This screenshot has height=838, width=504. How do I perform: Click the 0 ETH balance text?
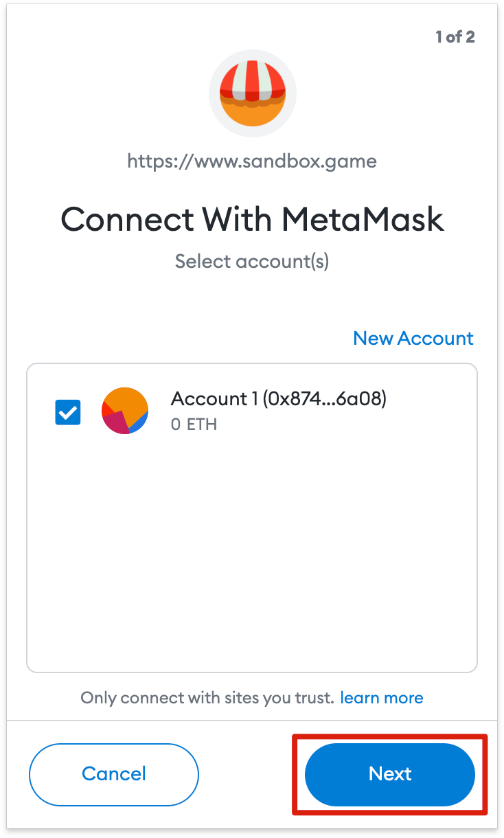194,424
